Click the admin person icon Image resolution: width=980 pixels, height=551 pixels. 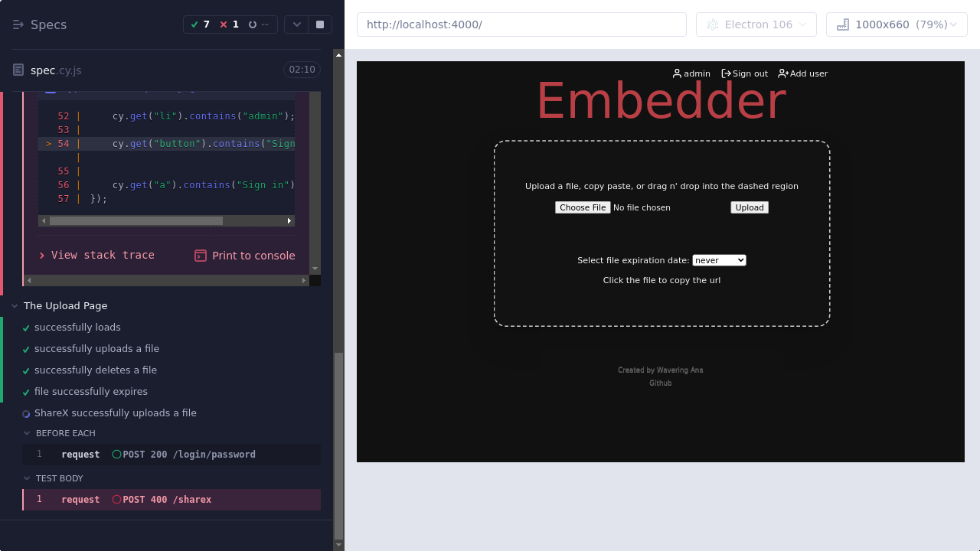(677, 73)
